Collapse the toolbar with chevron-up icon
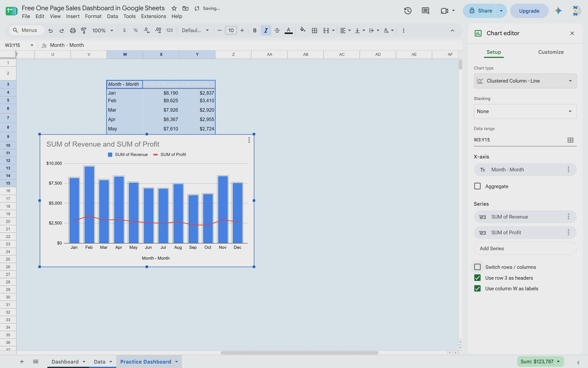 click(x=452, y=31)
